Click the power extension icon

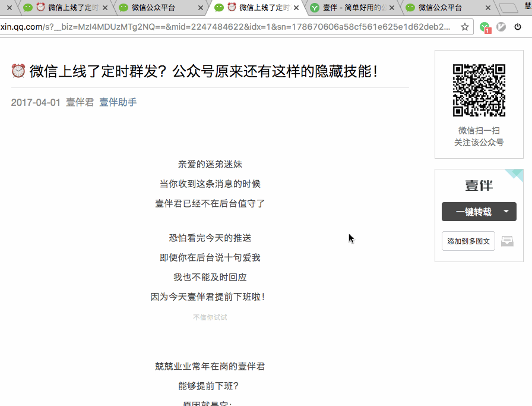coord(518,27)
